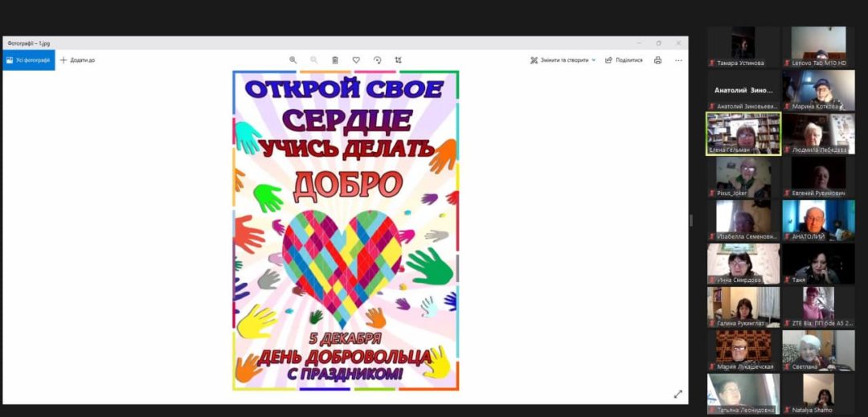Delete the photo with the trash icon
The image size is (868, 417).
(335, 60)
